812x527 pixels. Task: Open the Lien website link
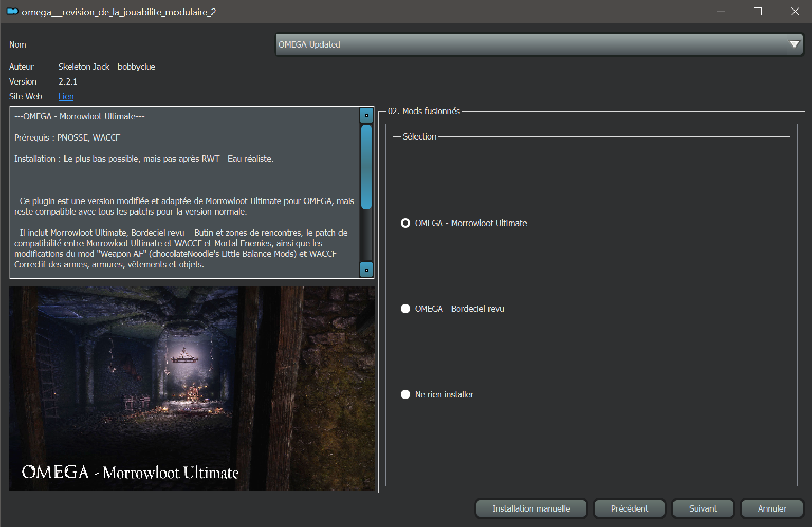coord(66,96)
